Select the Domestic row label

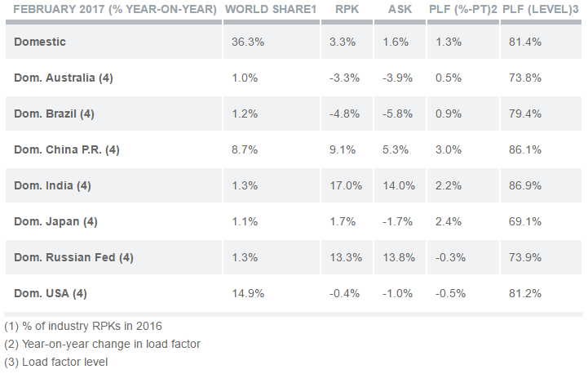coord(40,42)
